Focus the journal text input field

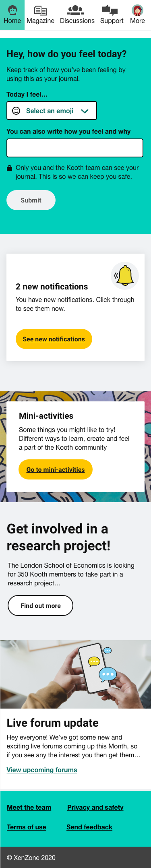(x=75, y=148)
